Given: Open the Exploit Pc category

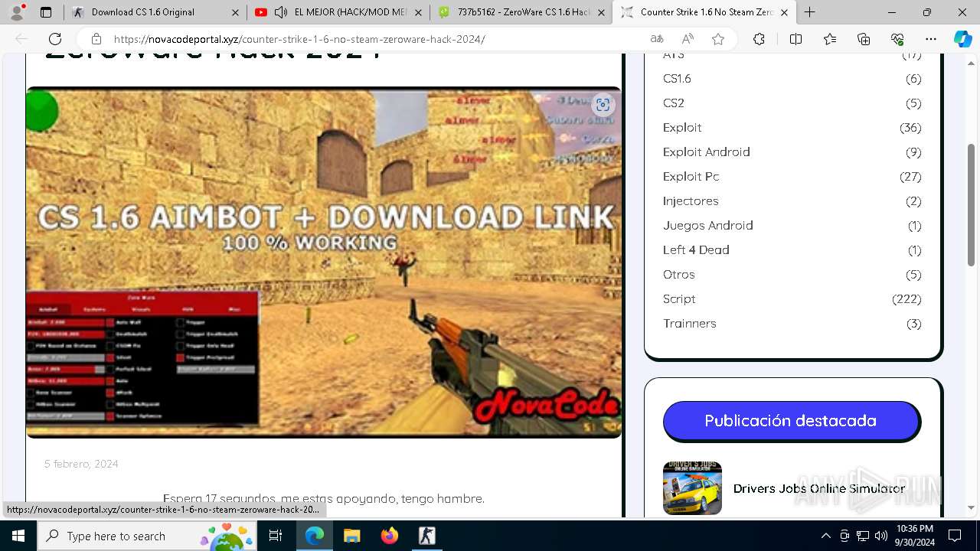Looking at the screenshot, I should coord(691,177).
